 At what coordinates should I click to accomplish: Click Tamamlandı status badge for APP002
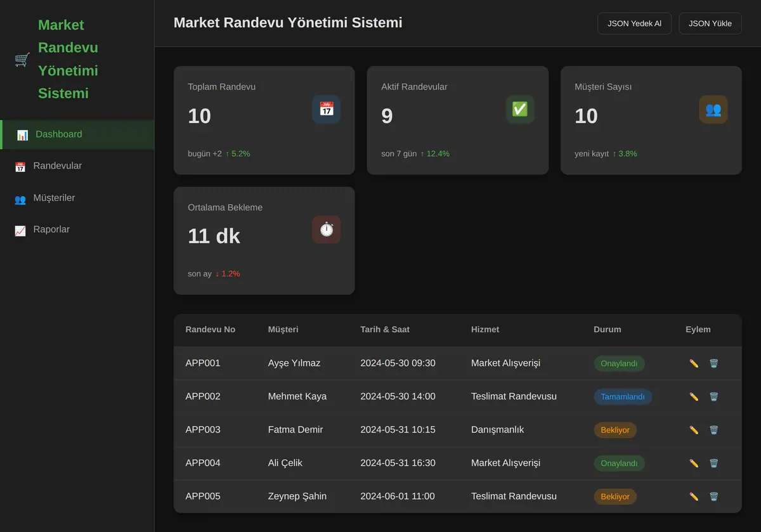[623, 396]
